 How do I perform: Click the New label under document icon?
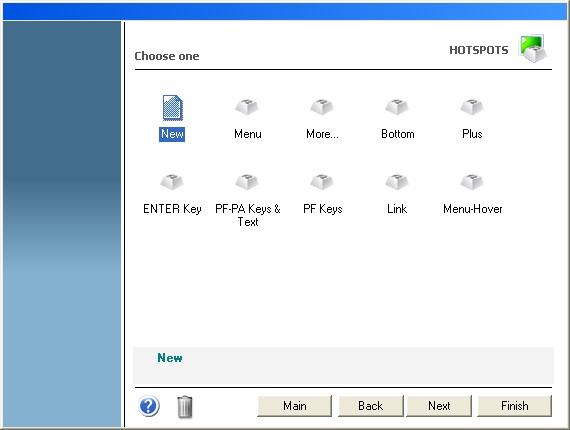pyautogui.click(x=172, y=134)
